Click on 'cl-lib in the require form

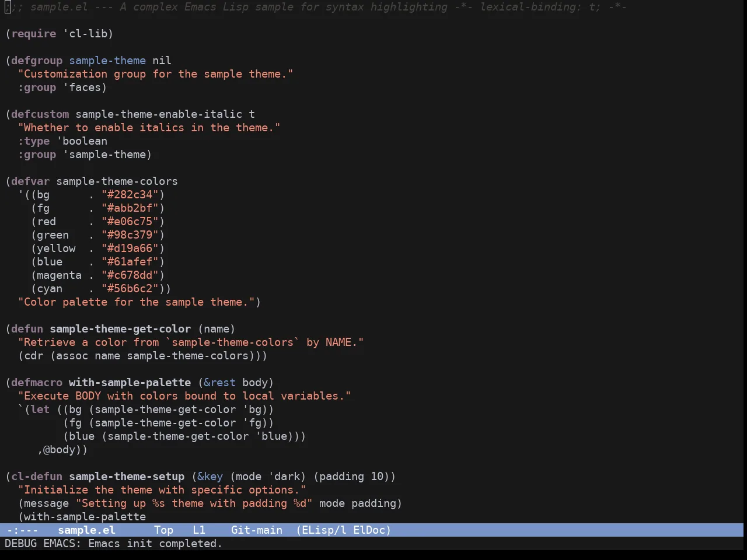click(85, 34)
